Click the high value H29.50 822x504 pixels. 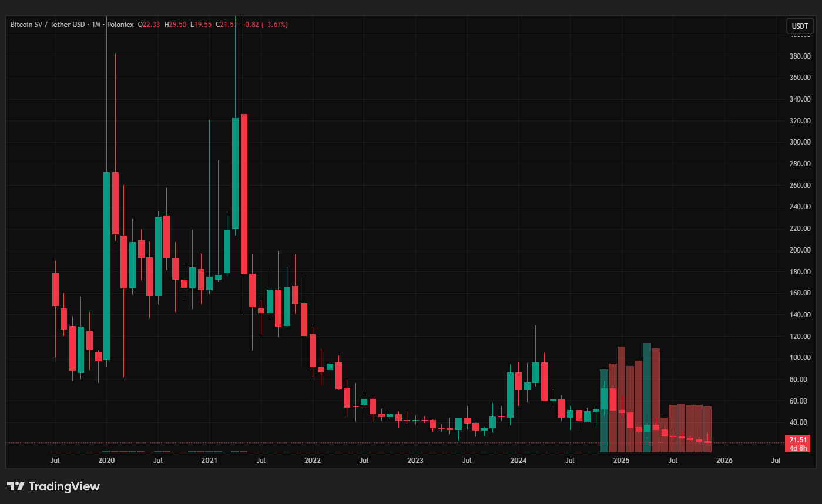176,25
